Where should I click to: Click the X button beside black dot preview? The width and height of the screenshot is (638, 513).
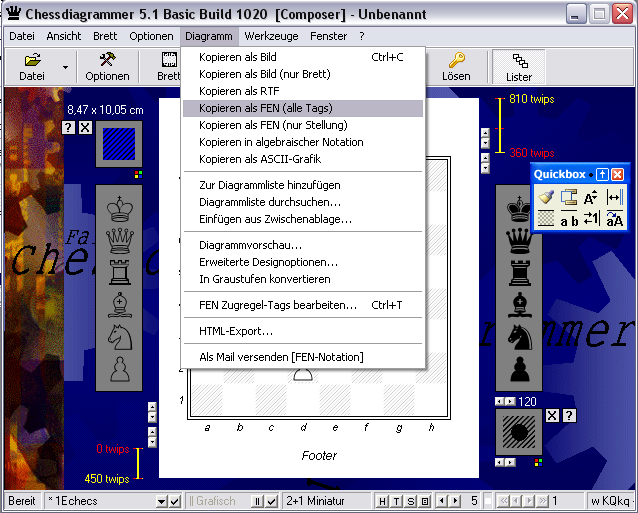[552, 416]
